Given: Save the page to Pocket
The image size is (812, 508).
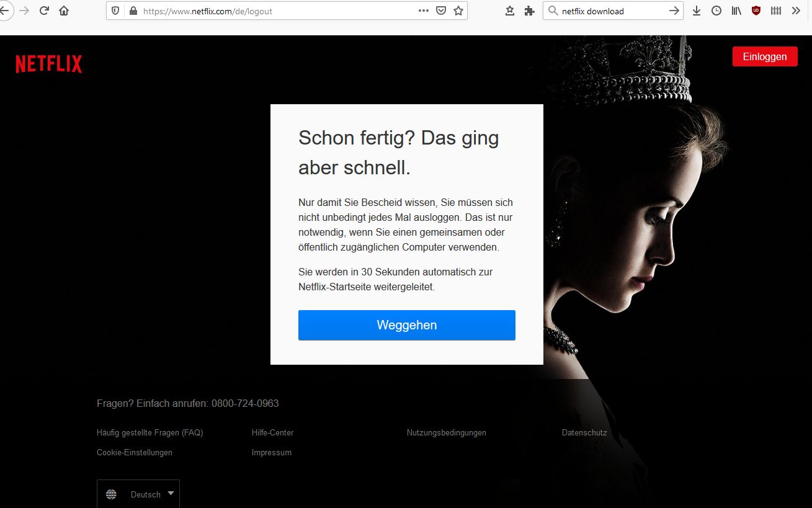Looking at the screenshot, I should [x=441, y=11].
